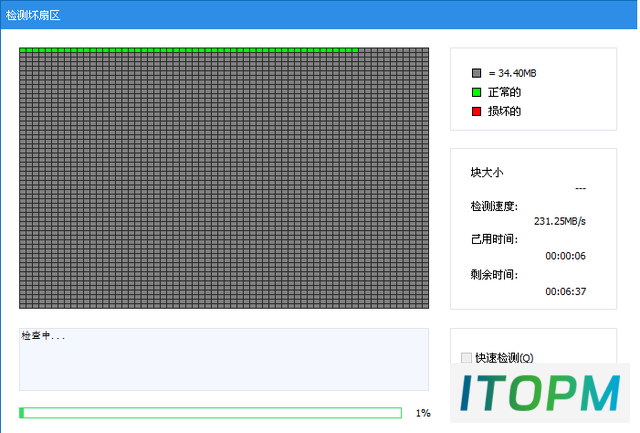
Task: Click the --- block size value
Action: pyautogui.click(x=580, y=189)
